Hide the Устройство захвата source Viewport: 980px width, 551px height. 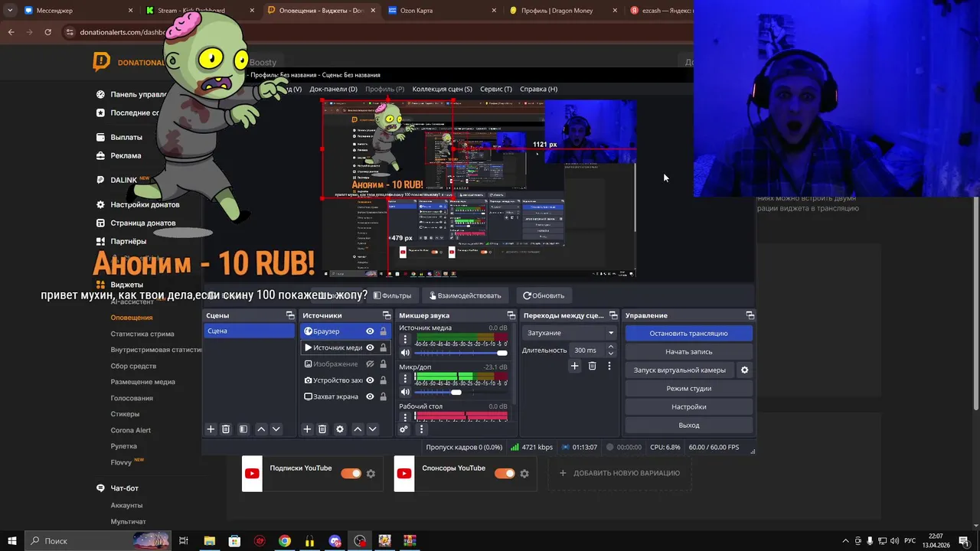click(x=370, y=380)
